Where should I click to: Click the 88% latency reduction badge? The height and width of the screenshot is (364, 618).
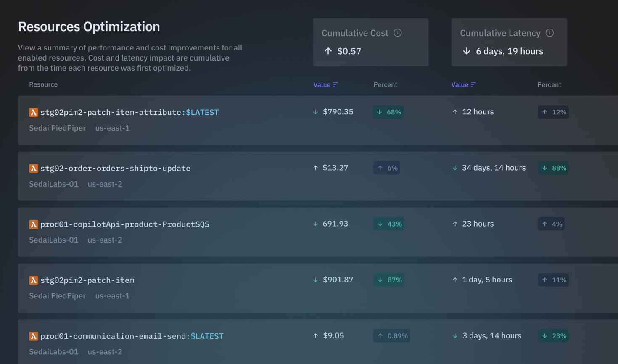click(553, 168)
